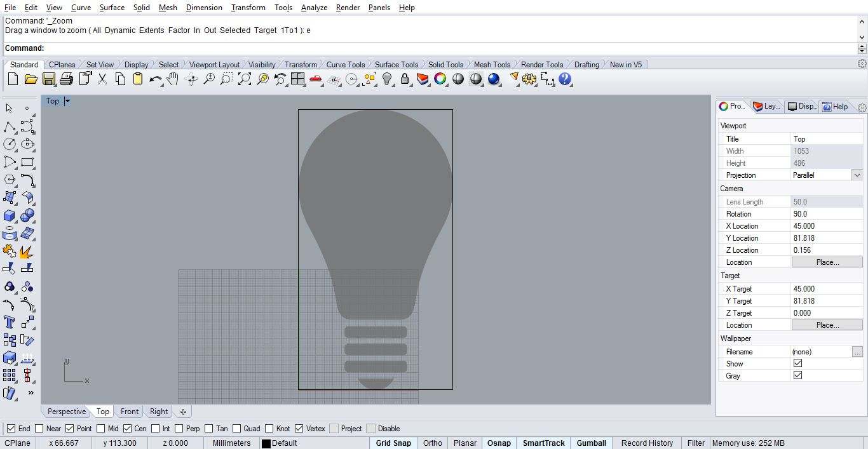
Task: Add a new viewport tab with plus
Action: 183,412
